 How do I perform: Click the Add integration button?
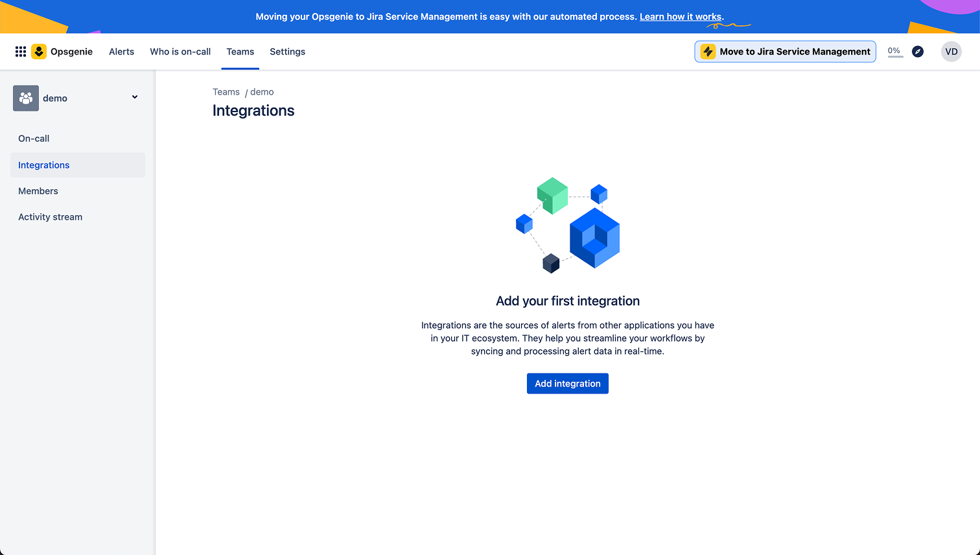568,383
